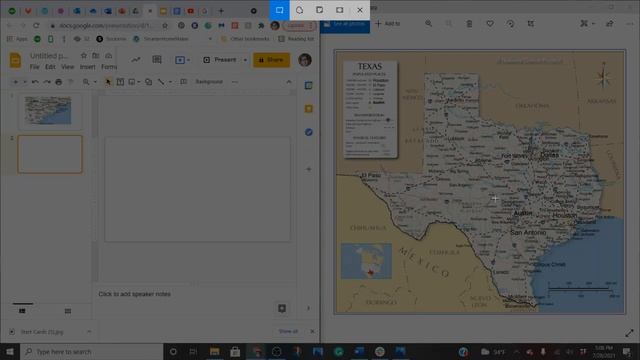Click Share icon in Photos app
This screenshot has width=640, height=360.
610,24
